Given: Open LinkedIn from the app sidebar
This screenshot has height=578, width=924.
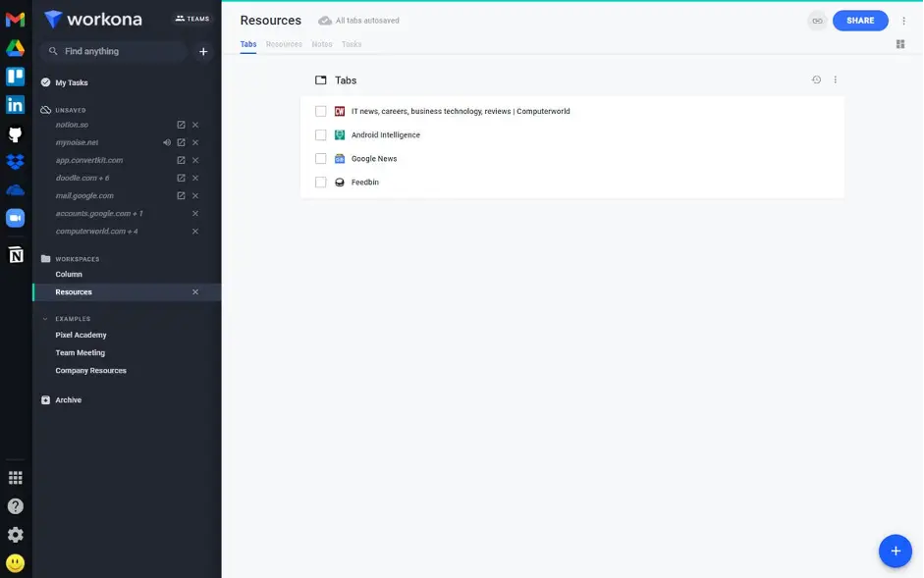Looking at the screenshot, I should click(16, 105).
